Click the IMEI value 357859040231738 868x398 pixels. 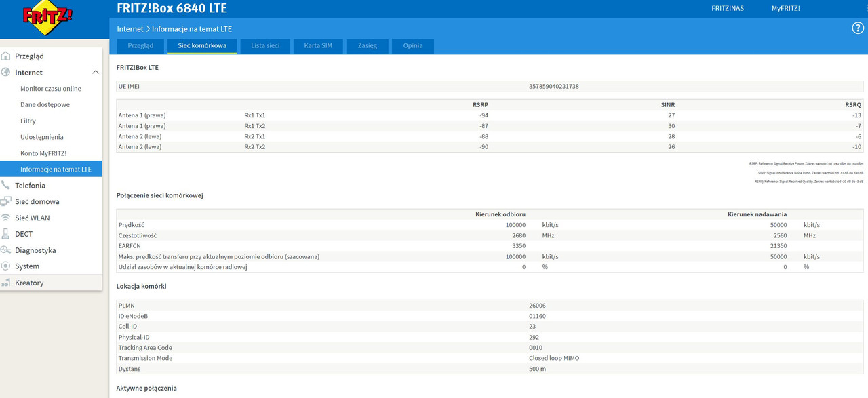[553, 87]
